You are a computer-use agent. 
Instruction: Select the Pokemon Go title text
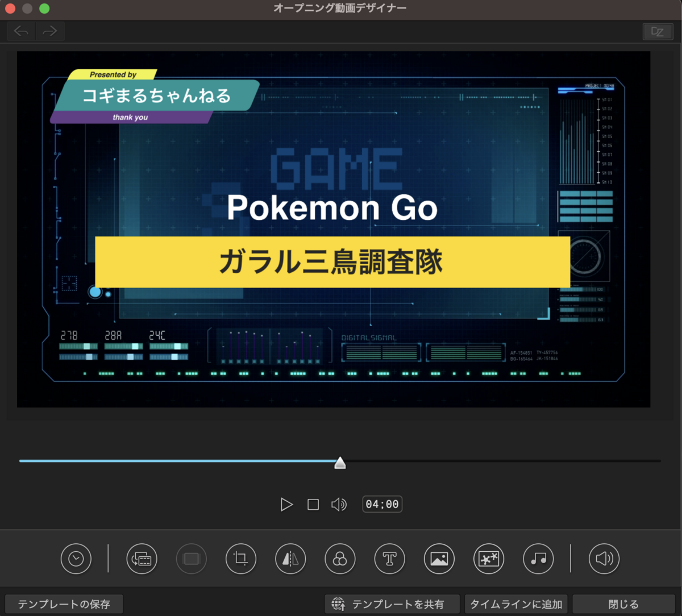[332, 208]
